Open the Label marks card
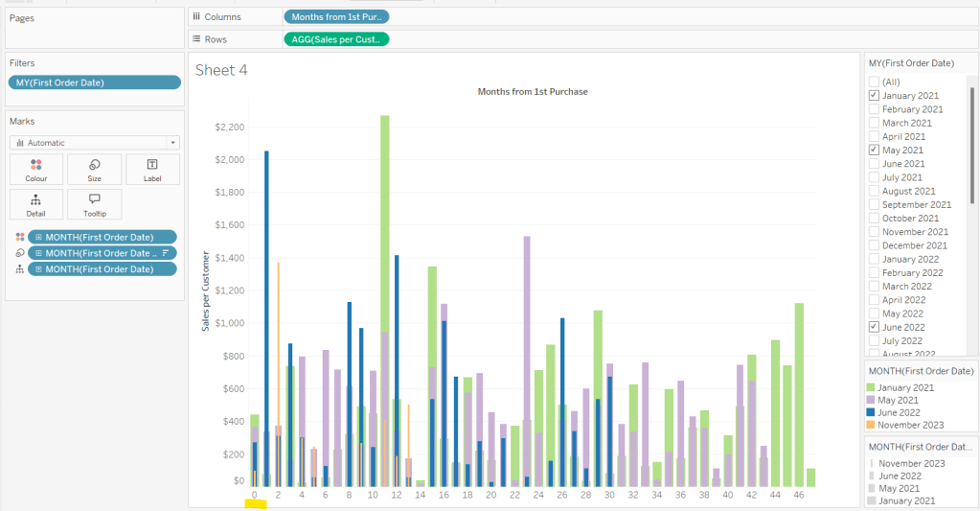Viewport: 980px width, 511px height. tap(151, 170)
